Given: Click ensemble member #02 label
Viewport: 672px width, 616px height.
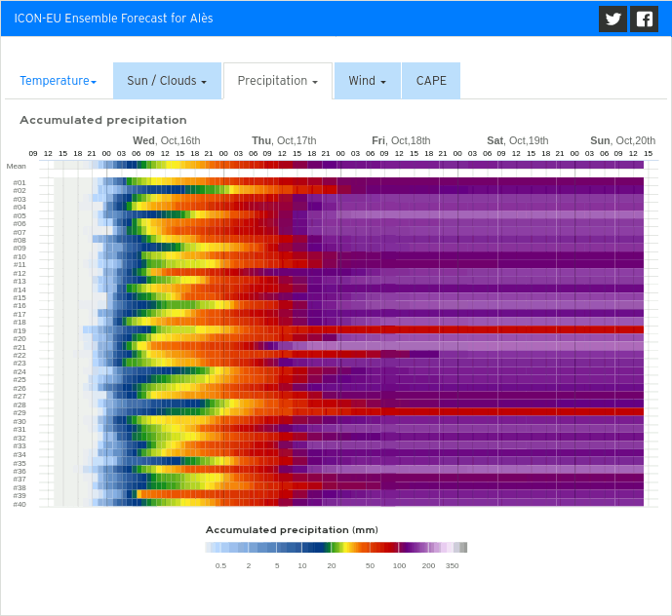Looking at the screenshot, I should point(20,191).
